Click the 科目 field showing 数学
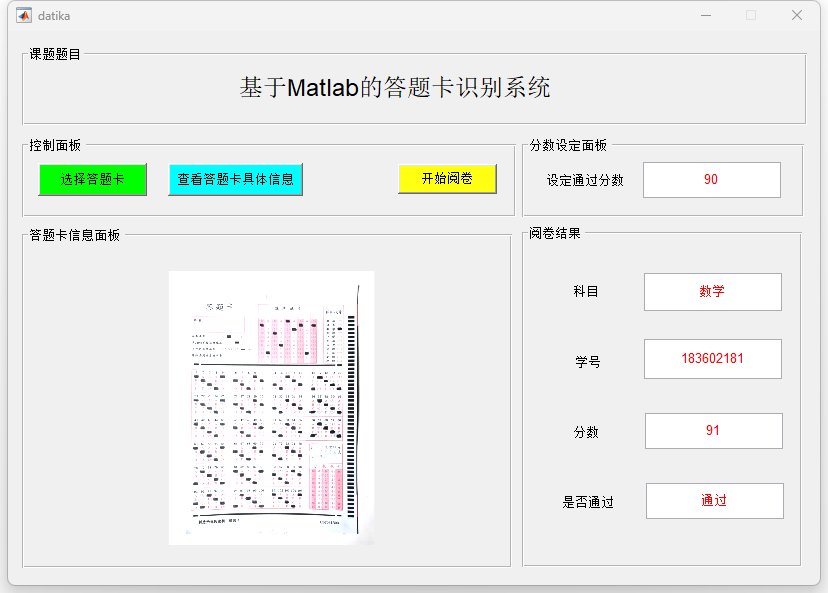Image resolution: width=828 pixels, height=593 pixels. coord(712,291)
